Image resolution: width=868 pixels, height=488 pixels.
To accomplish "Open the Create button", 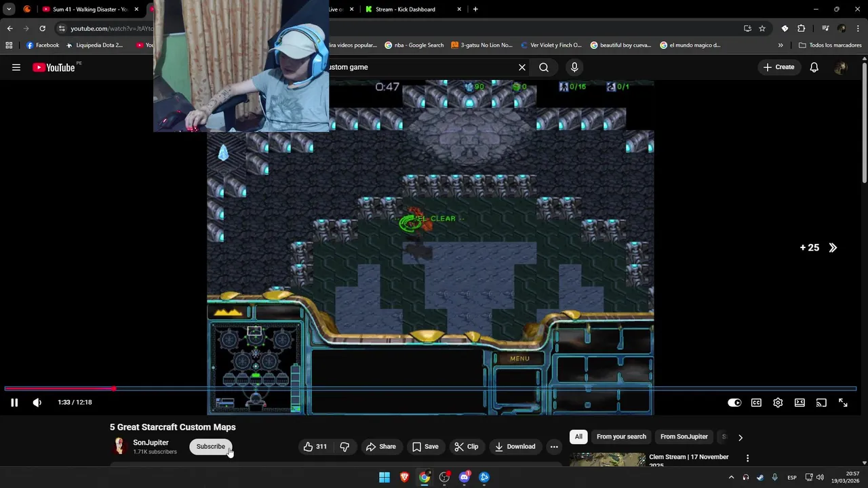I will 778,67.
